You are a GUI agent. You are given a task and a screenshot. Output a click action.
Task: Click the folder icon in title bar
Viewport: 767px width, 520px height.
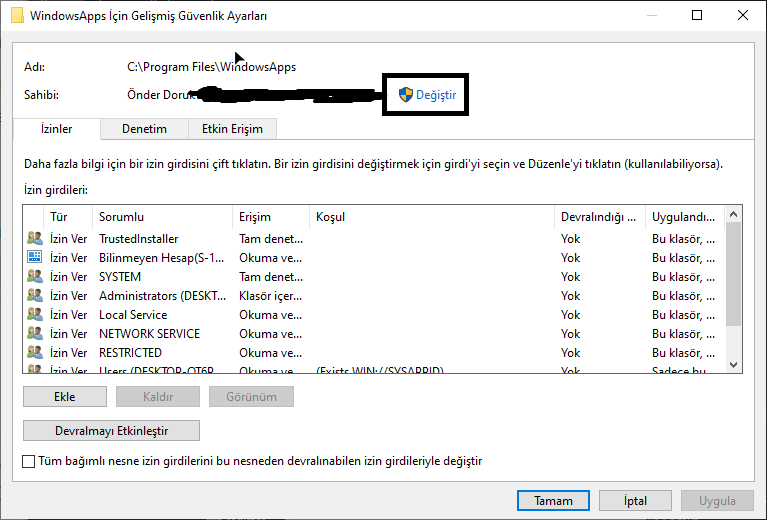tap(17, 16)
